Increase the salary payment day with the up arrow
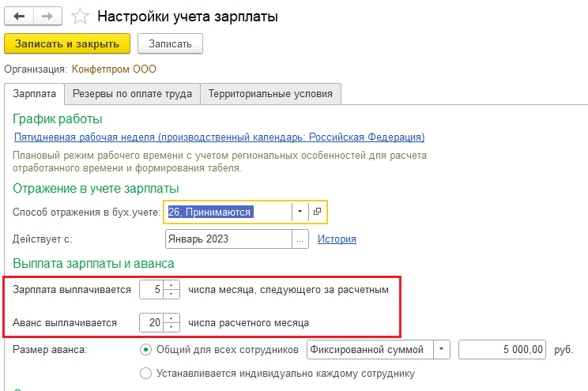Screen dimensions: 588x391 pyautogui.click(x=171, y=286)
